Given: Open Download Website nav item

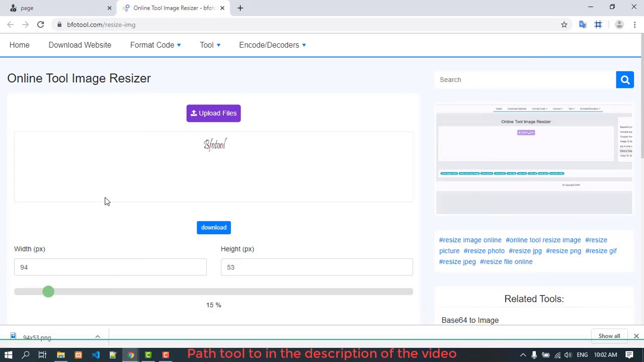Looking at the screenshot, I should [x=80, y=45].
